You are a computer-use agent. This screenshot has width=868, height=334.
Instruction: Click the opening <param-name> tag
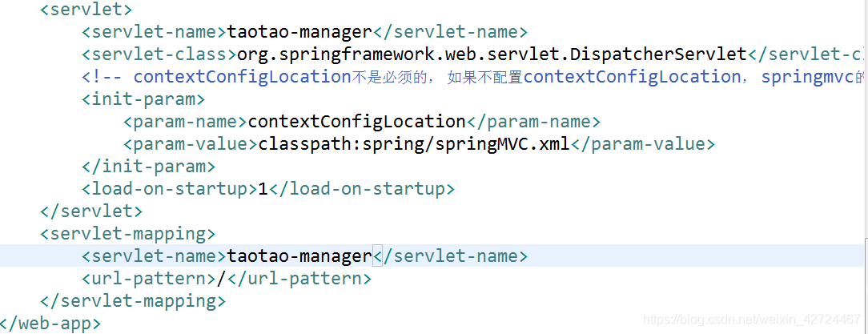point(185,121)
